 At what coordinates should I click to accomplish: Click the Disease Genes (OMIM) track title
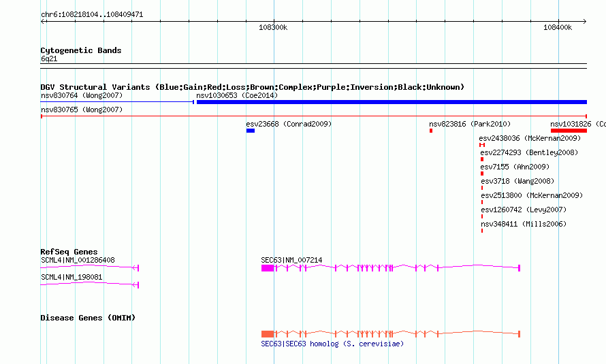pyautogui.click(x=88, y=318)
